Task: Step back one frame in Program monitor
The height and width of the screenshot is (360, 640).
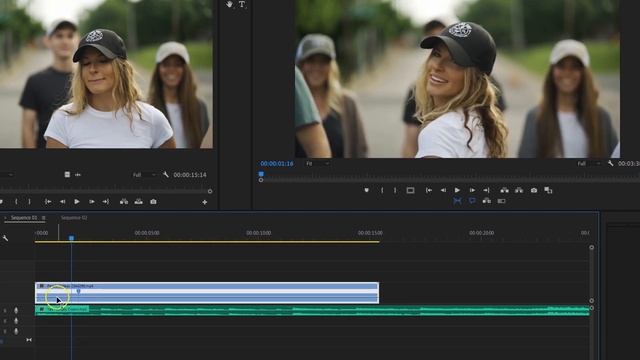Action: point(443,190)
